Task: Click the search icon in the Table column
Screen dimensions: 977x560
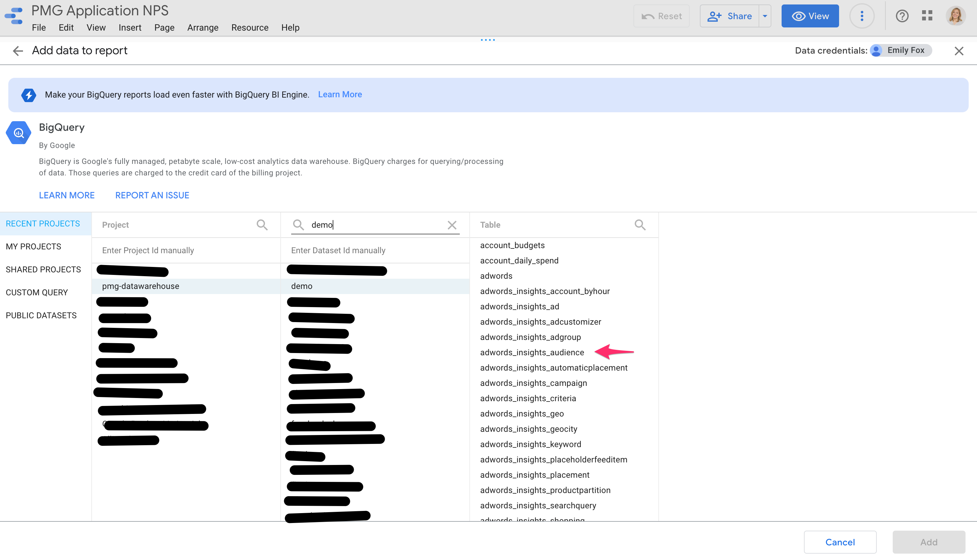Action: (x=640, y=225)
